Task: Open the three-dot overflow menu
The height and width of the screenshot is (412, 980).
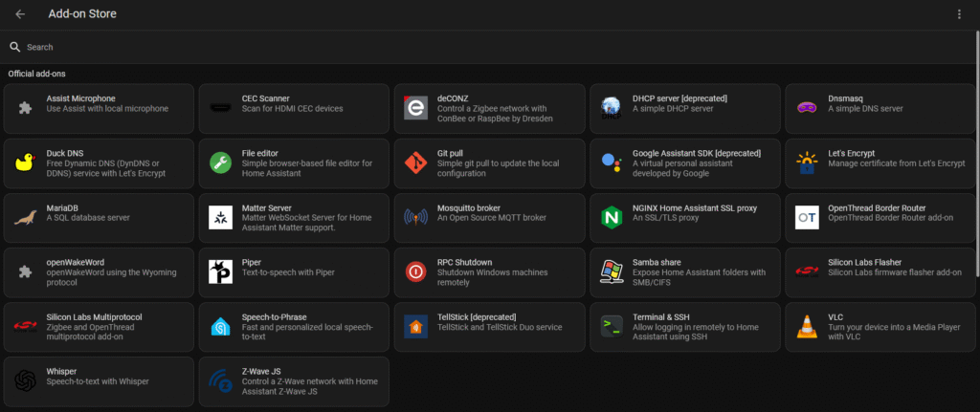Action: pos(959,14)
